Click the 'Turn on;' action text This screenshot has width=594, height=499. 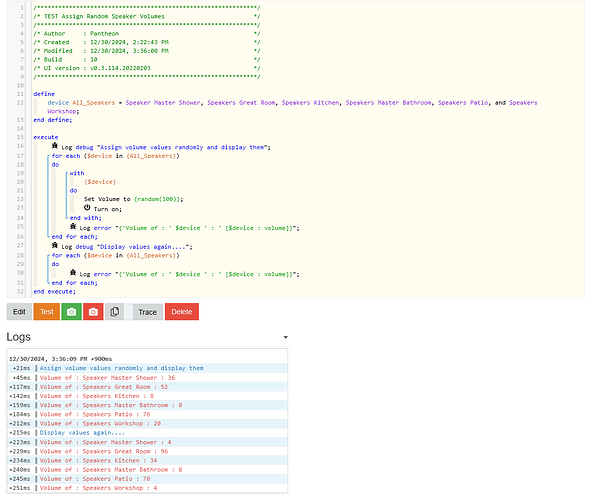pos(108,209)
